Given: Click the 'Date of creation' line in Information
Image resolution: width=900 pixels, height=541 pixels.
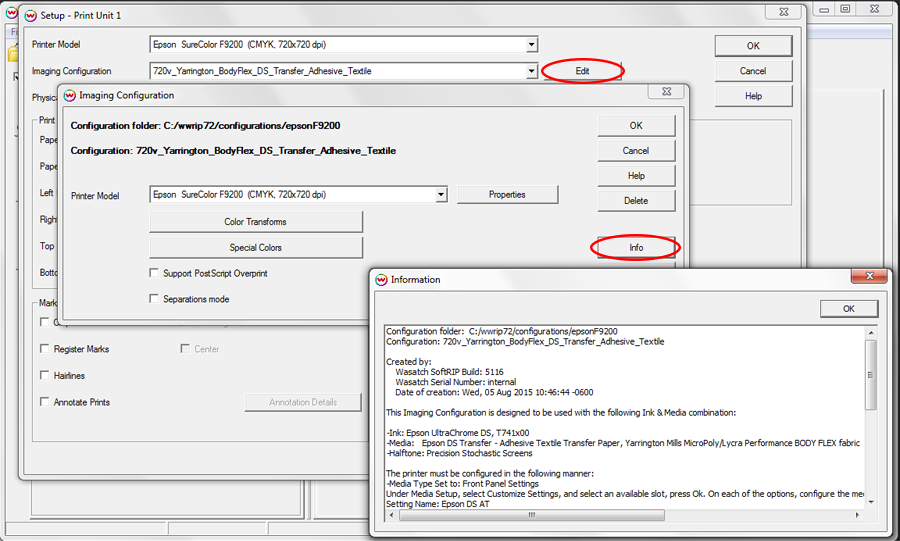Looking at the screenshot, I should click(x=494, y=392).
